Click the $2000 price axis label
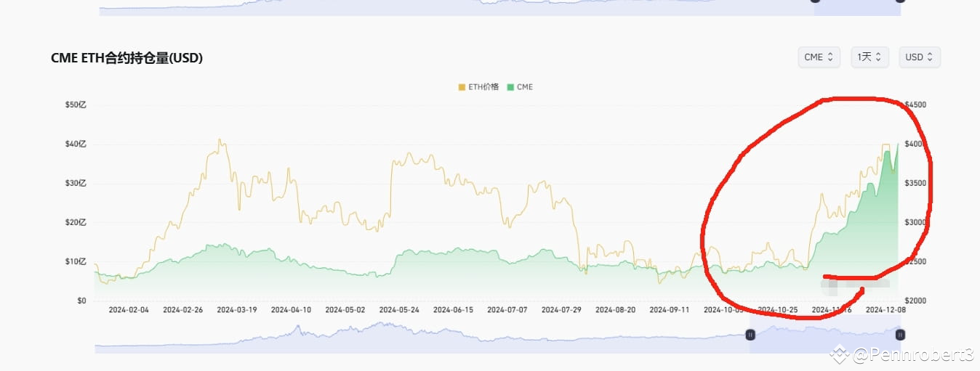 click(x=915, y=301)
